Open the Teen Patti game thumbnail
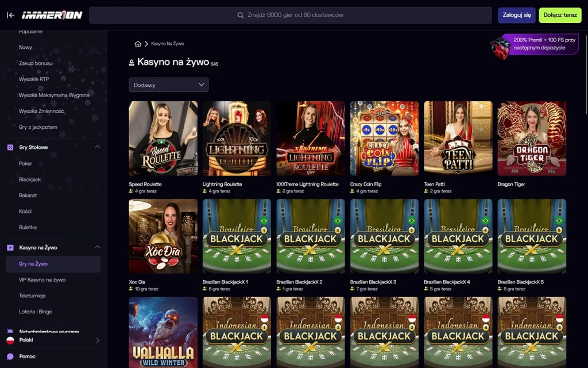The image size is (588, 368). click(458, 139)
